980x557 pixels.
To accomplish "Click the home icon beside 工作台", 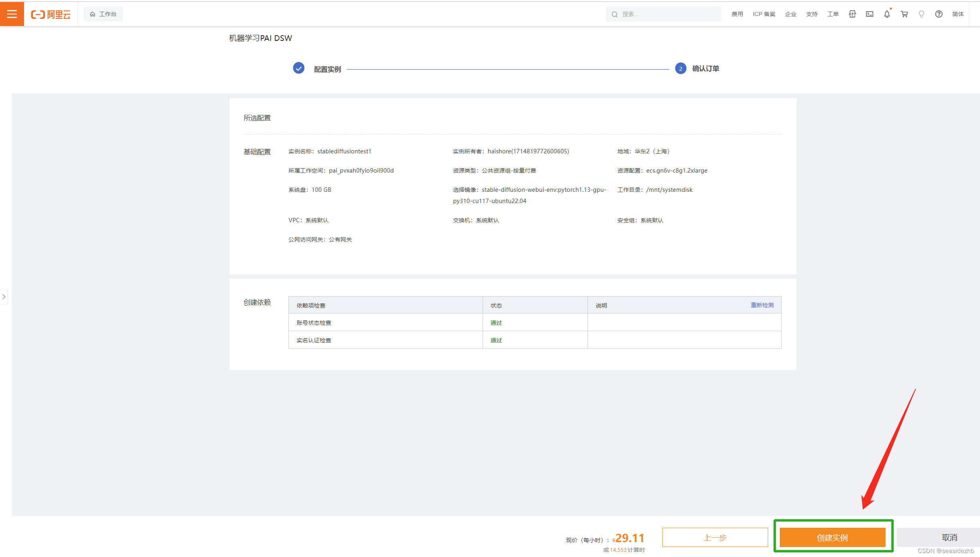I will 93,14.
